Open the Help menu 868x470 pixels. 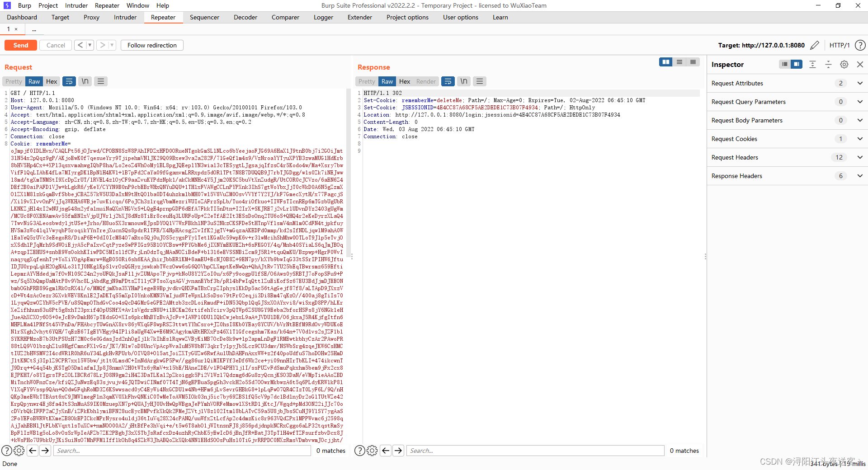163,5
